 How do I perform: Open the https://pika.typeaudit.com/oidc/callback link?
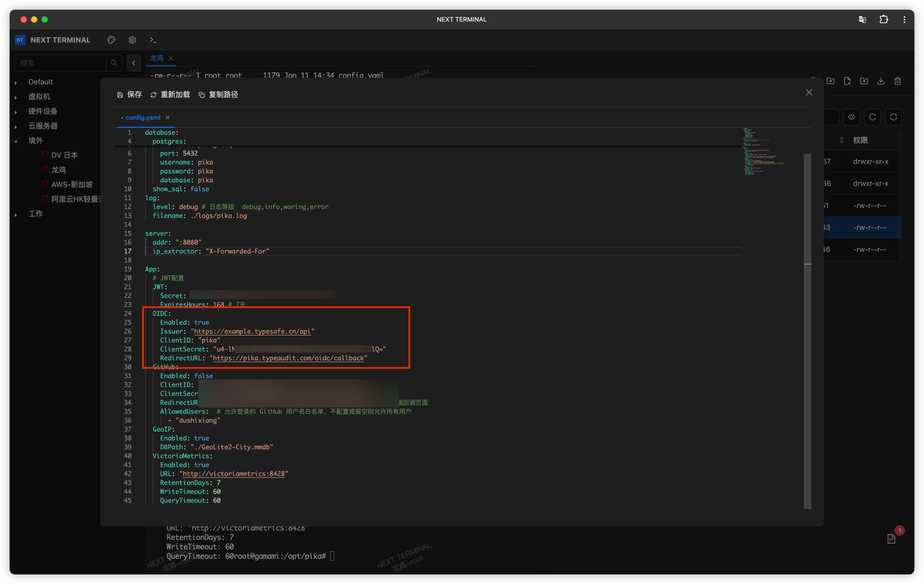288,358
